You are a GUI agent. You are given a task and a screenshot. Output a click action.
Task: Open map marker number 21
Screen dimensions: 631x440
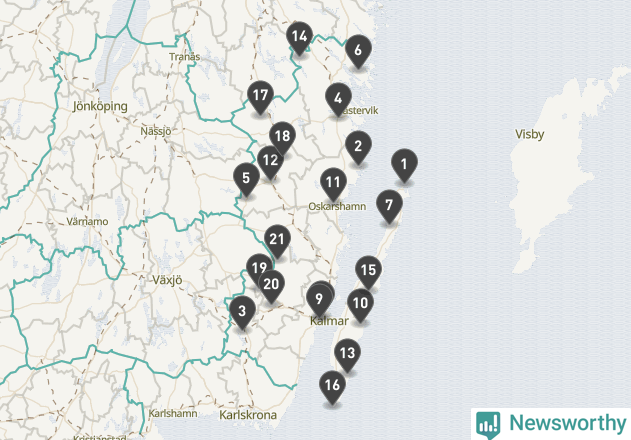point(277,239)
